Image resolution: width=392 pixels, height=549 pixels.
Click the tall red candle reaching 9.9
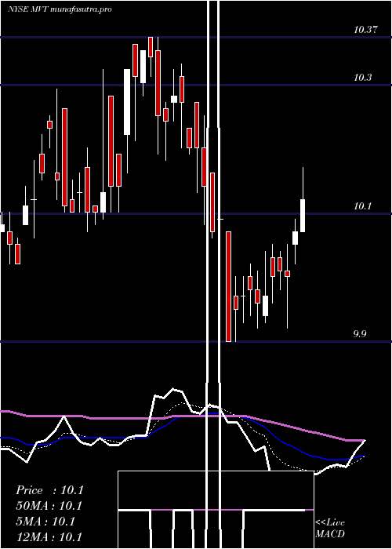[229, 286]
